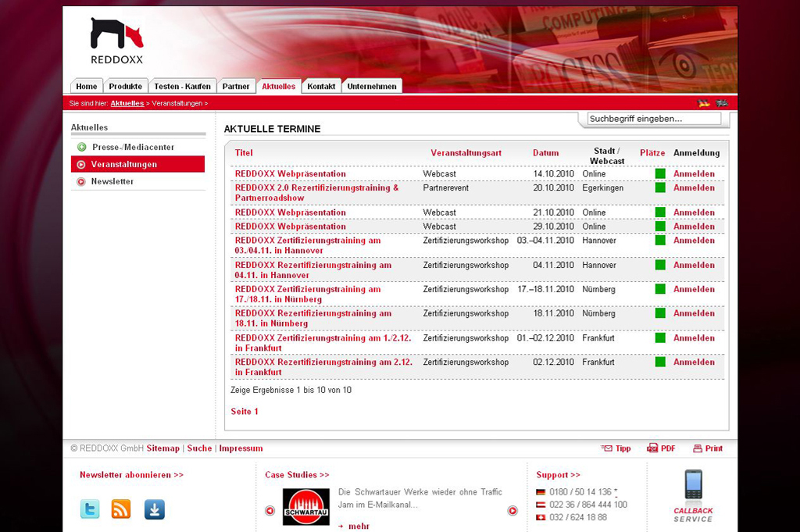Click the blue download icon
Screen dimensions: 800x532
pos(154,509)
